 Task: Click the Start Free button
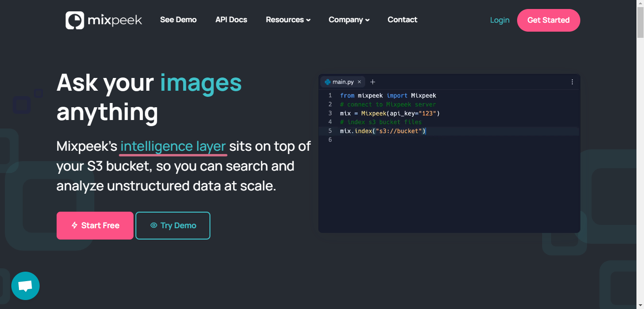pyautogui.click(x=95, y=225)
